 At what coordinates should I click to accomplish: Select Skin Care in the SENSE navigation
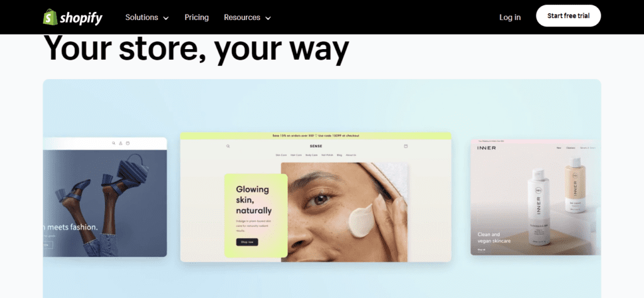point(281,155)
